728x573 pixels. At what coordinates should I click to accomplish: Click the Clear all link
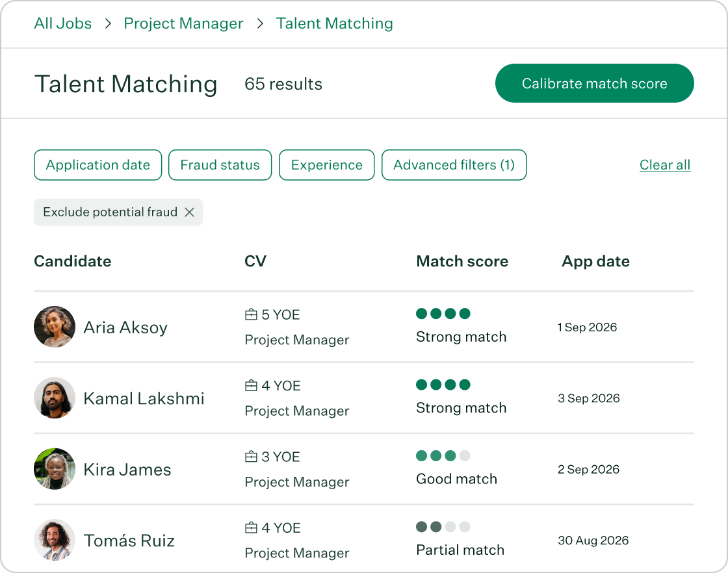pyautogui.click(x=665, y=165)
